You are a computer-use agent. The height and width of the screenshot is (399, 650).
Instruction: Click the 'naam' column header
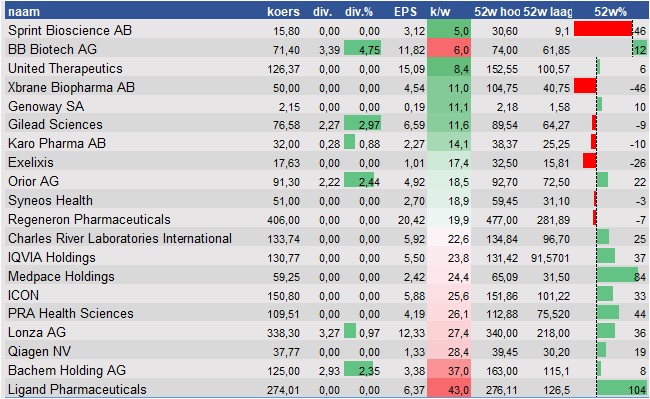(x=24, y=11)
